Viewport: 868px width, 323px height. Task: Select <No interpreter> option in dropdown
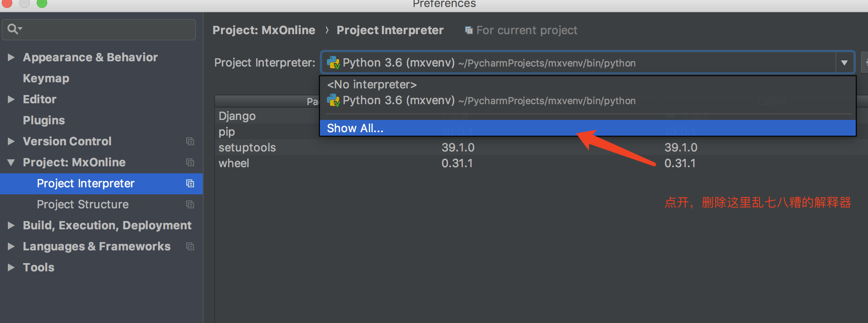pos(372,84)
